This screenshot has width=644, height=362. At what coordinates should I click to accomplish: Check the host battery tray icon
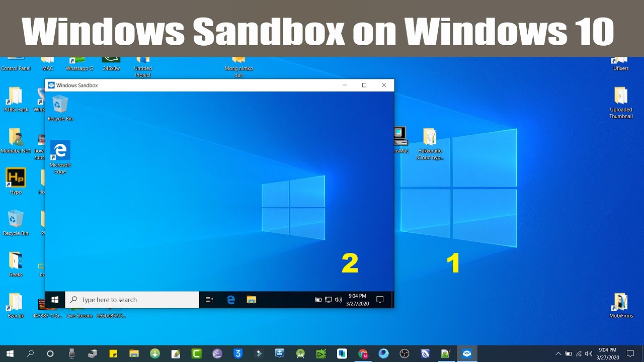click(569, 353)
